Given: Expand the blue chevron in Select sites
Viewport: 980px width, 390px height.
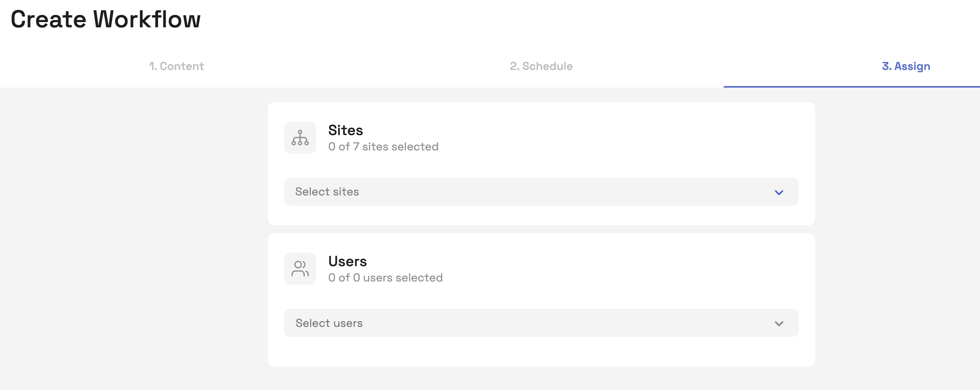Looking at the screenshot, I should 779,192.
